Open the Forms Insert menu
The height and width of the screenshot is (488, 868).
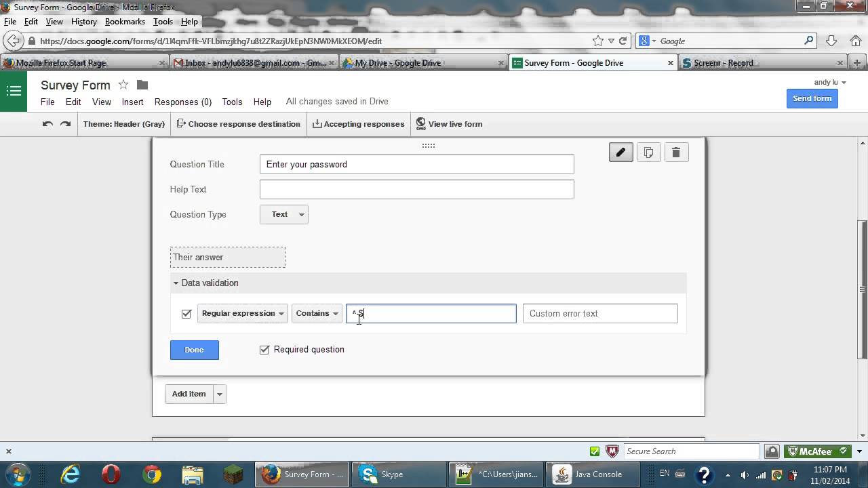pos(132,102)
